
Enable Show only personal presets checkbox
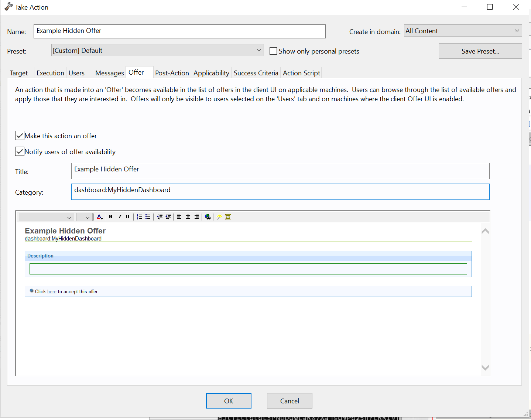click(x=273, y=51)
